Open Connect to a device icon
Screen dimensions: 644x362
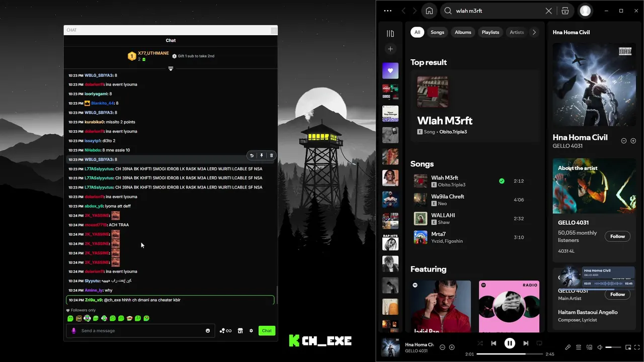pos(589,347)
